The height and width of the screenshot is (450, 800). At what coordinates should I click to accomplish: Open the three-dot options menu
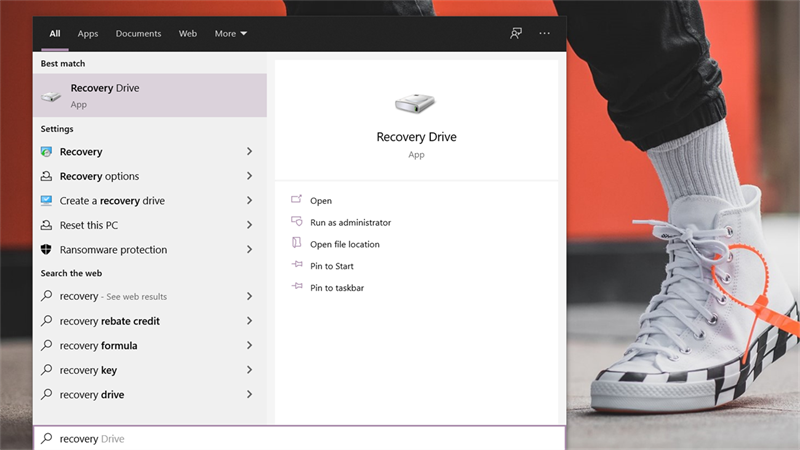pyautogui.click(x=544, y=34)
